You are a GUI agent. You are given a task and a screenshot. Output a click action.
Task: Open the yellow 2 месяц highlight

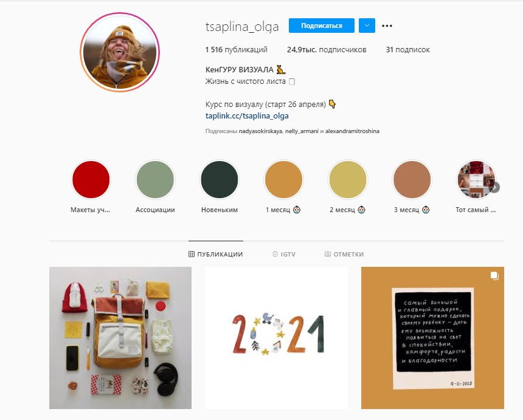(348, 180)
